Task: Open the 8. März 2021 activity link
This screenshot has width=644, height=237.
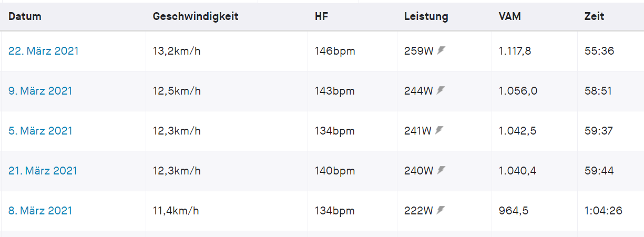Action: (40, 211)
